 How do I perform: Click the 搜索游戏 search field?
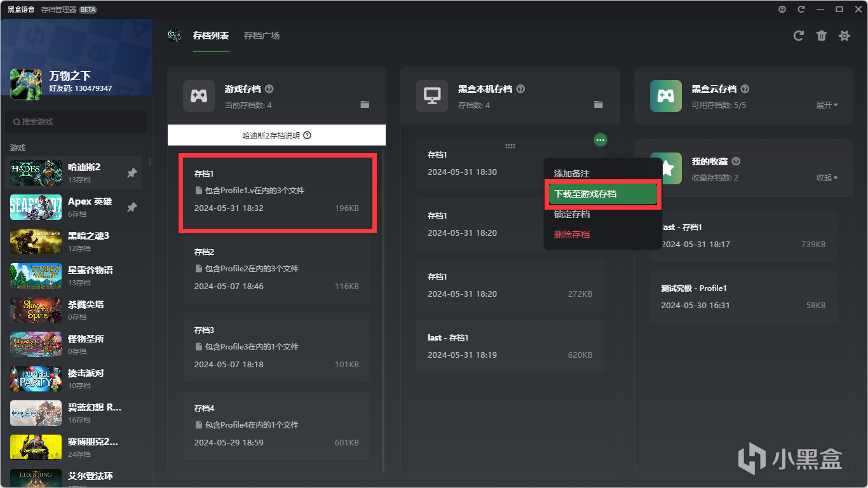(x=76, y=121)
